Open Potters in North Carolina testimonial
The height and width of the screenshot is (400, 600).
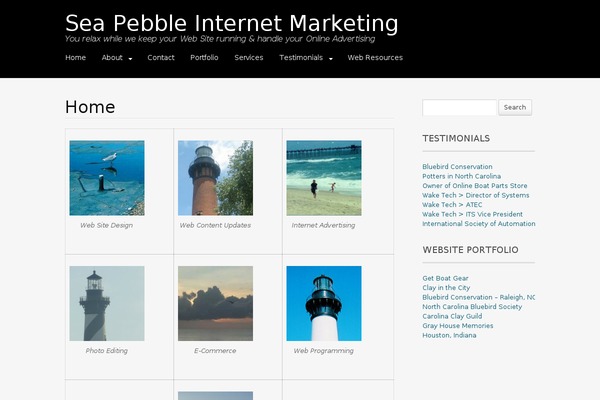click(x=461, y=176)
